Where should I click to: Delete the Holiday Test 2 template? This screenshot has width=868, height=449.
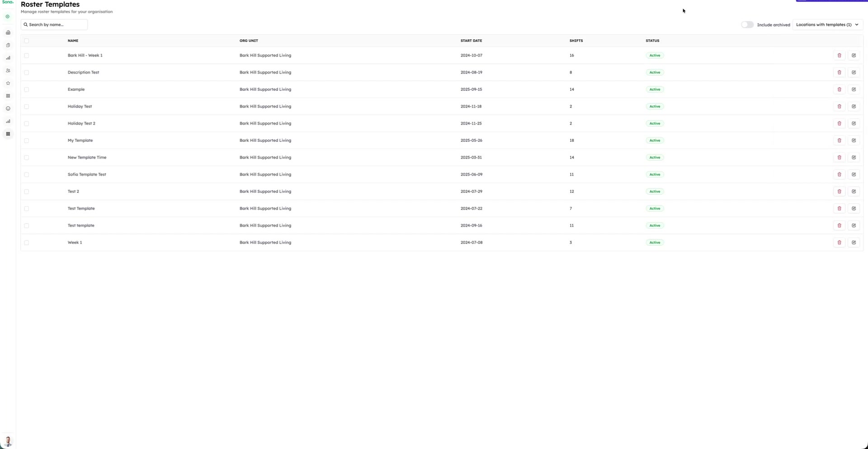(x=839, y=123)
